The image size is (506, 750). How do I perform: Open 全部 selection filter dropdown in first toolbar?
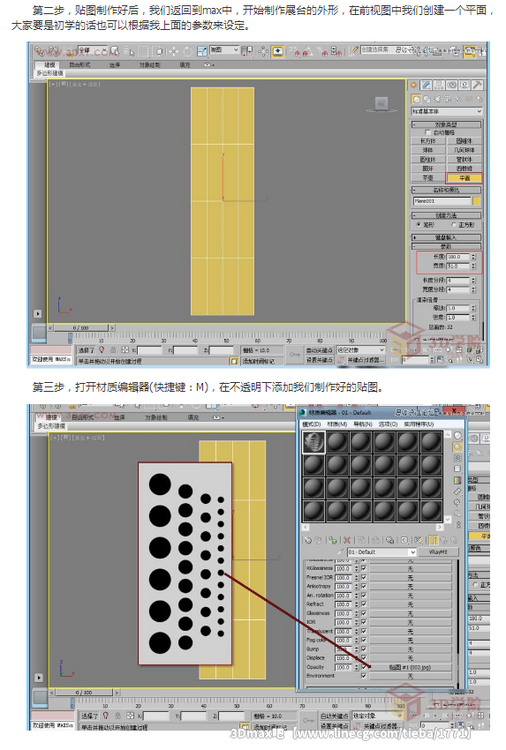point(93,50)
